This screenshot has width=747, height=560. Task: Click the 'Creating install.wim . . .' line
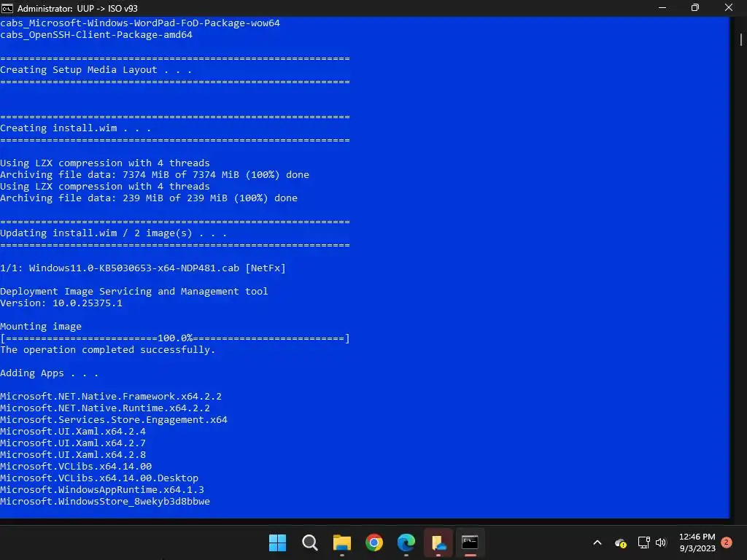tap(75, 128)
